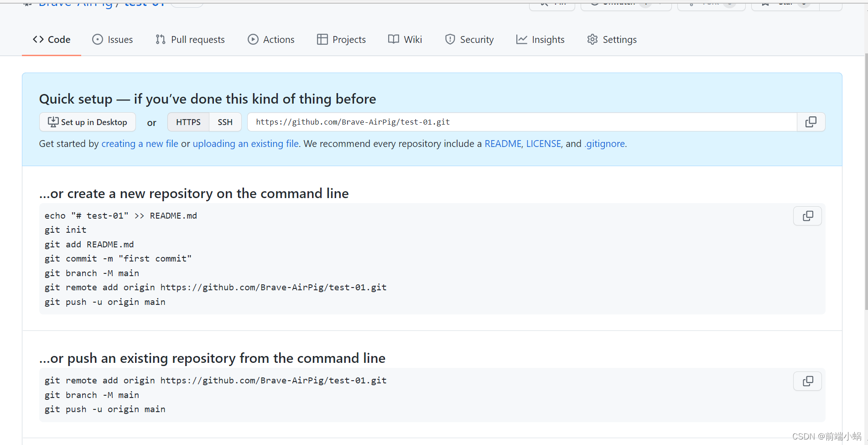Open the Issues tab
868x445 pixels.
112,40
